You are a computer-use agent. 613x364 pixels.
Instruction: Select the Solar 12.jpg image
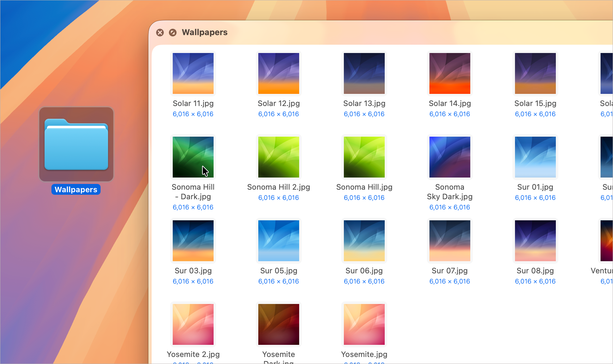[279, 73]
